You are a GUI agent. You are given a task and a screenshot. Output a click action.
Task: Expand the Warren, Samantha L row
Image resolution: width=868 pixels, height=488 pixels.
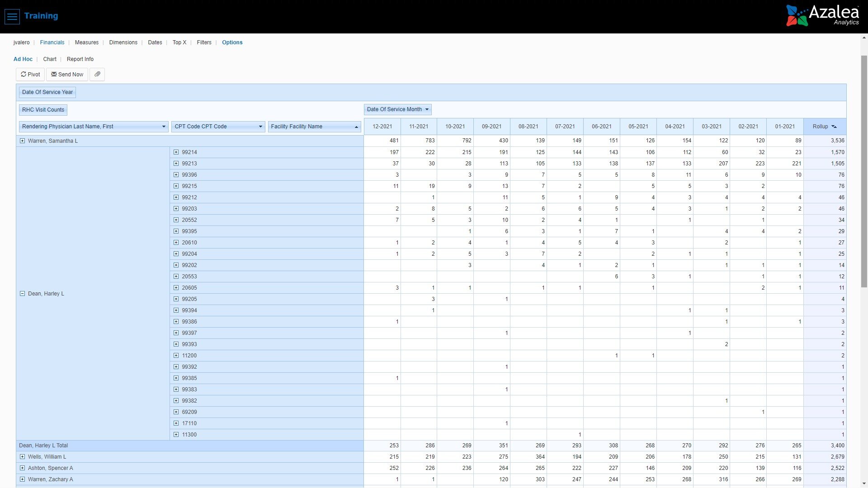pos(22,141)
